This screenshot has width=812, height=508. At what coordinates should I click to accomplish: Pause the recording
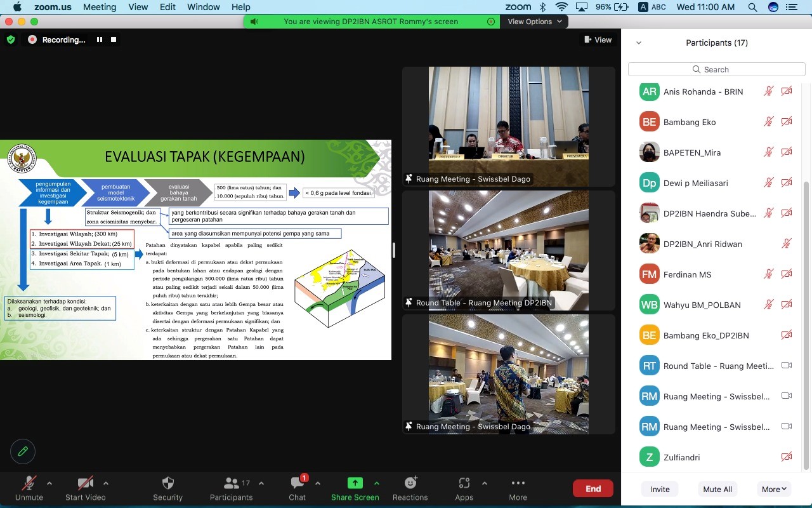tap(100, 39)
